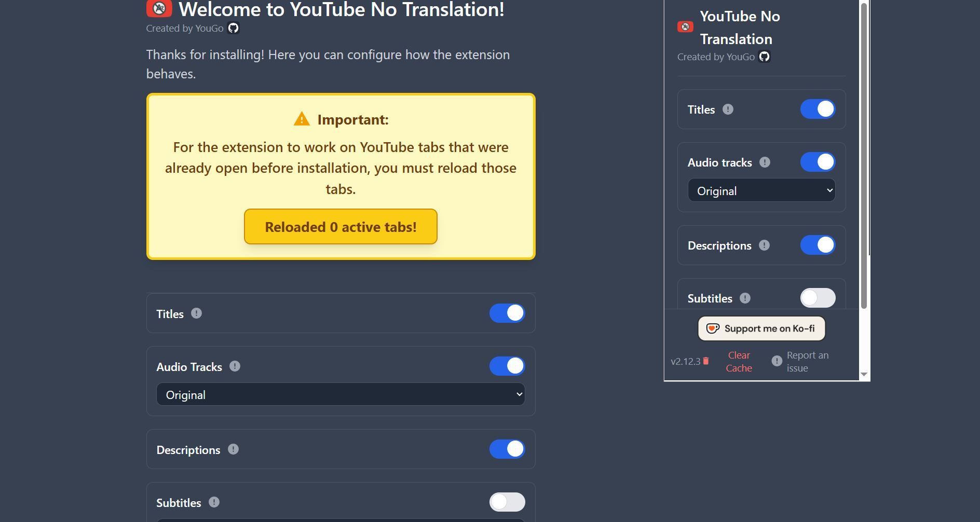Viewport: 980px width, 522px height.
Task: Click the popup scrollbar down arrow
Action: point(864,374)
